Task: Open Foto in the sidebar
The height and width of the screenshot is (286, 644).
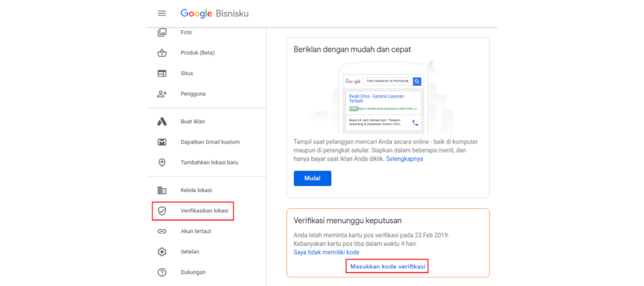Action: 186,32
